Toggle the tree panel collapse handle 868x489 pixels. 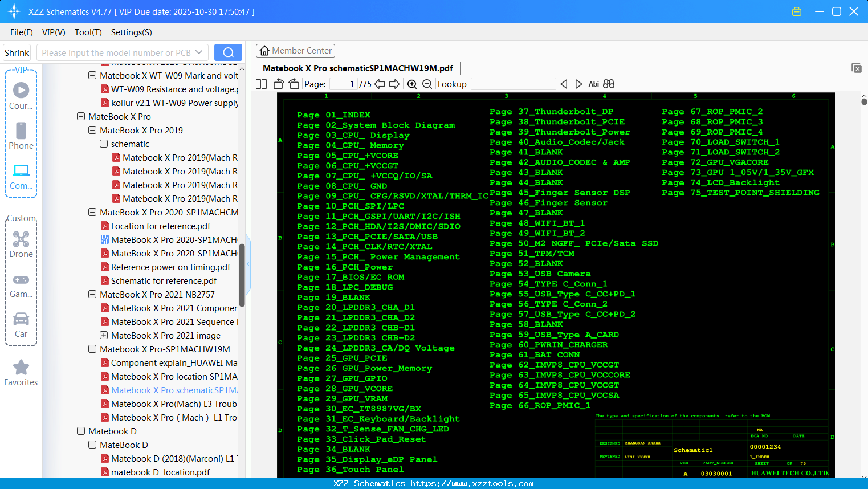[x=248, y=264]
